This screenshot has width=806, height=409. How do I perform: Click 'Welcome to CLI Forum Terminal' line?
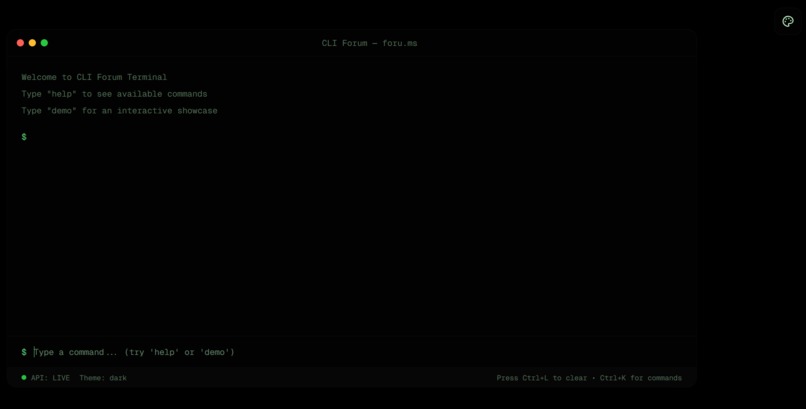pyautogui.click(x=94, y=77)
